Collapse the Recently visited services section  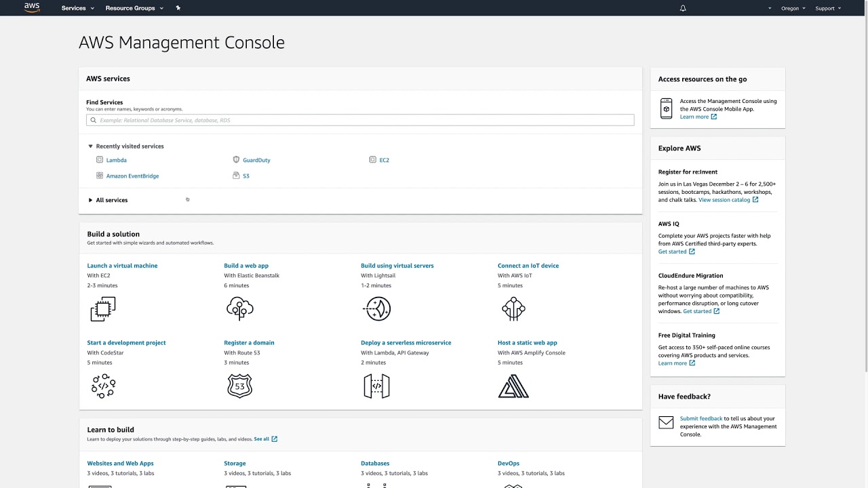(126, 146)
